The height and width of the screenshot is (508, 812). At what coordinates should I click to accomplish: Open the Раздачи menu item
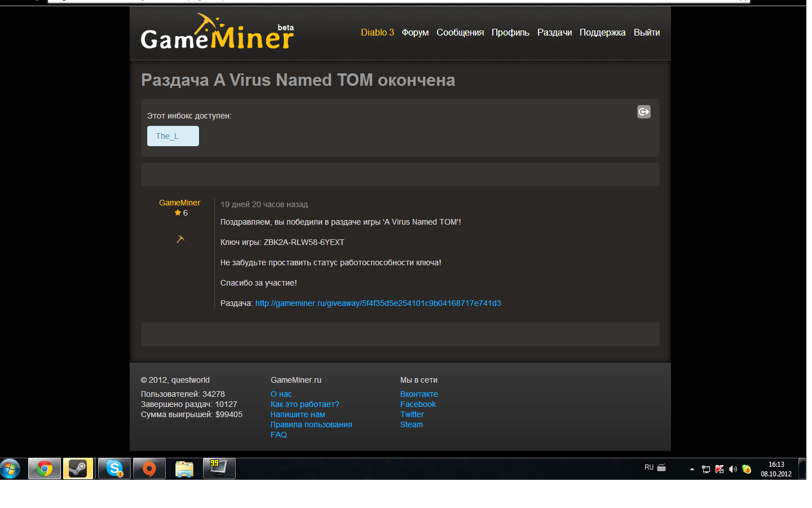point(554,32)
